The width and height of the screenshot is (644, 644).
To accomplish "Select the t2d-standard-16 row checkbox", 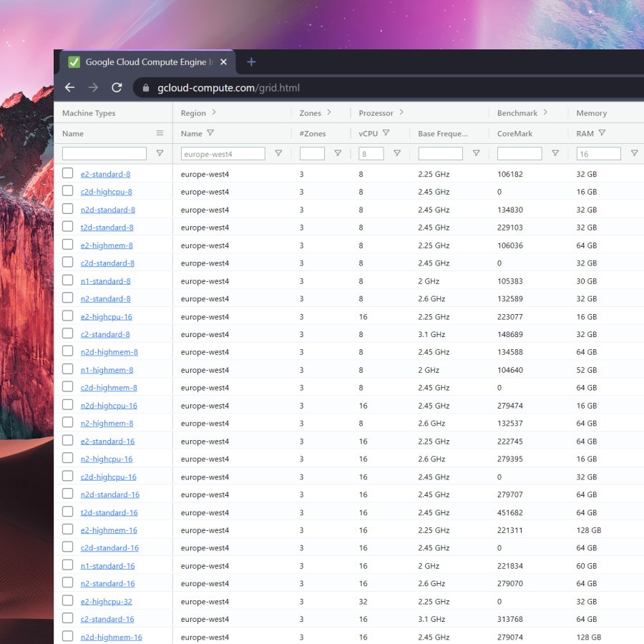I will [68, 512].
